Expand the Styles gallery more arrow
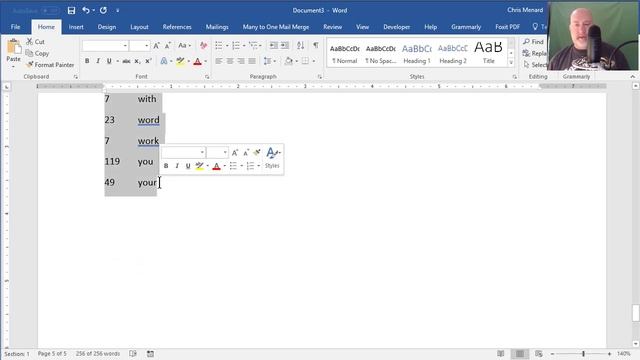The width and height of the screenshot is (640, 360). click(x=511, y=63)
